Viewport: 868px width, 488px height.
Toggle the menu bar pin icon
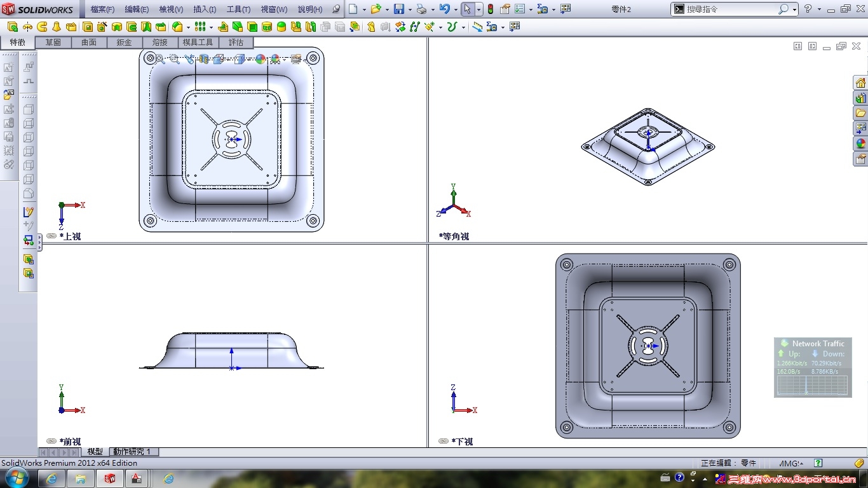point(336,10)
